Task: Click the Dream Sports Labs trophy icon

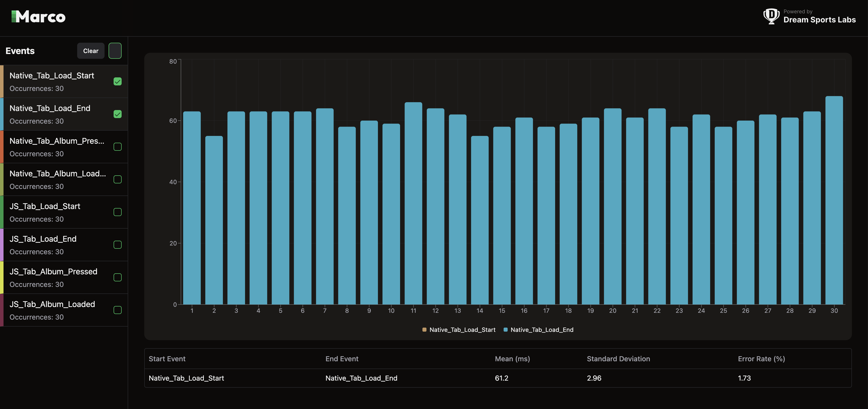Action: click(771, 16)
